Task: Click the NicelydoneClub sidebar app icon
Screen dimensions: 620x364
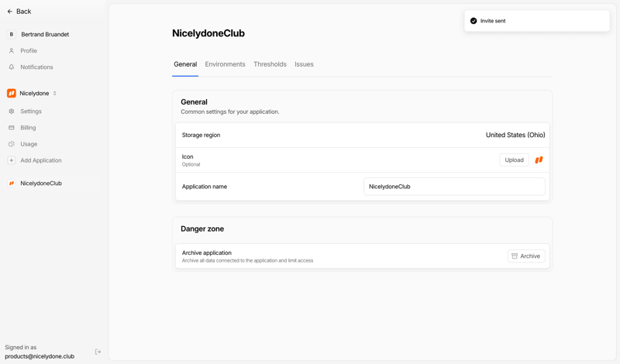Action: 12,184
